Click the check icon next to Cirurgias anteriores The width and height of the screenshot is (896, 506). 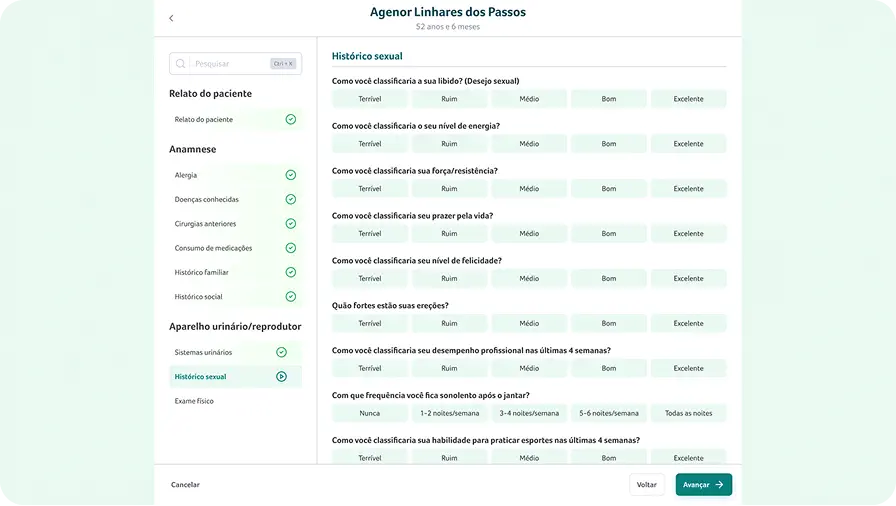[290, 224]
